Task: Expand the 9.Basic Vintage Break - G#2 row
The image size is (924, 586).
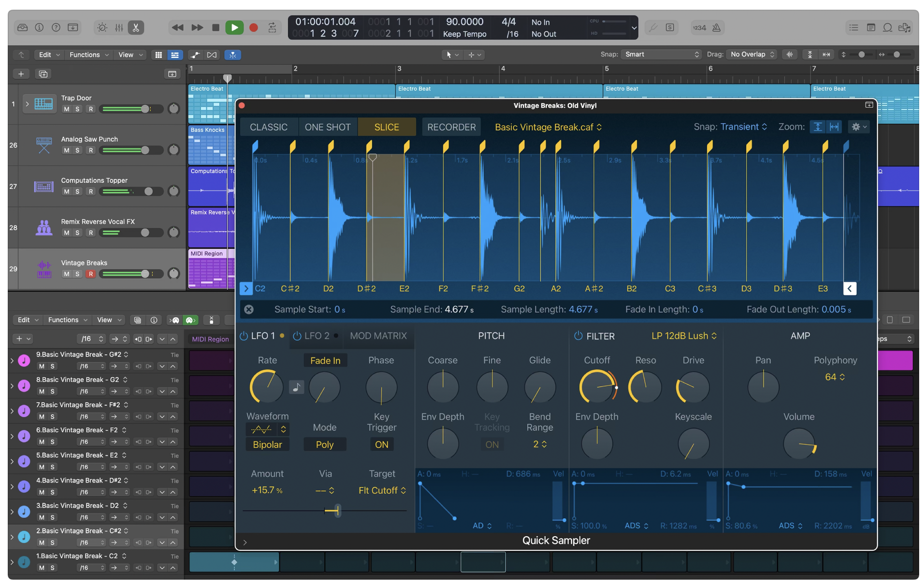Action: click(x=12, y=361)
